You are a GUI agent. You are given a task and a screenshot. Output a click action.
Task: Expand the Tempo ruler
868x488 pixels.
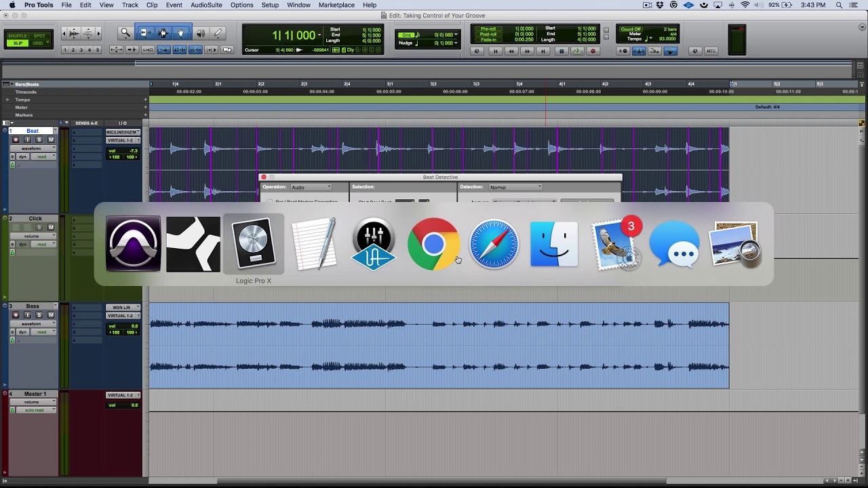[x=7, y=100]
